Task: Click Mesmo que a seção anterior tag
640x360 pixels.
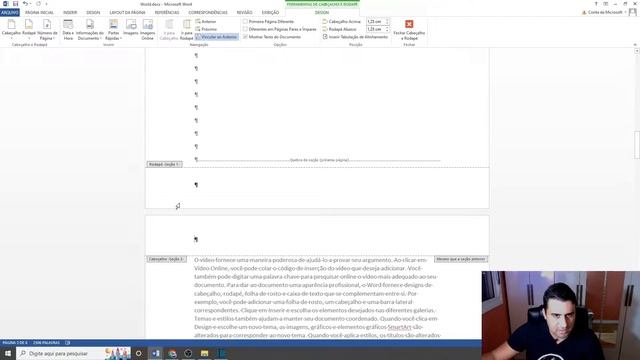Action: 461,259
